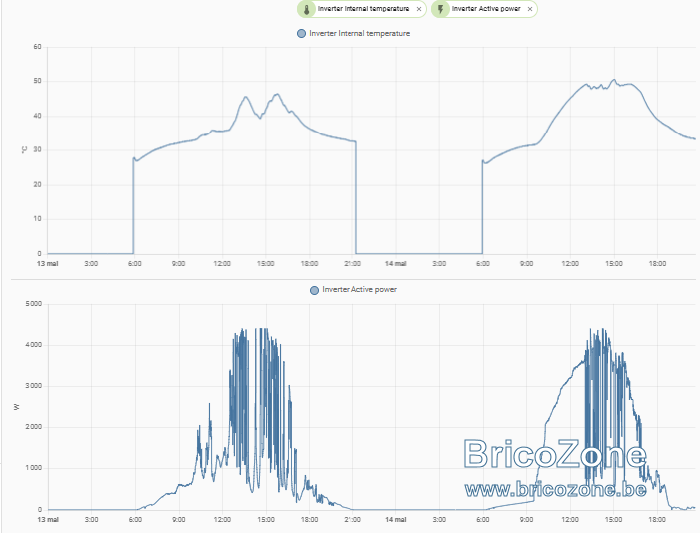The height and width of the screenshot is (533, 700).
Task: Remove the Inverter Active power chip
Action: click(x=530, y=9)
